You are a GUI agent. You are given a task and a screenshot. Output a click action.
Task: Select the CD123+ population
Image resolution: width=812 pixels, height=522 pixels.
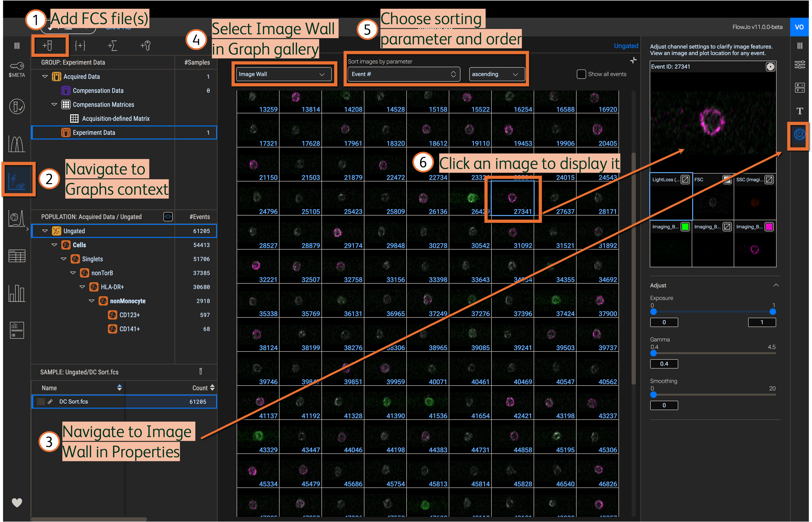[x=129, y=315]
